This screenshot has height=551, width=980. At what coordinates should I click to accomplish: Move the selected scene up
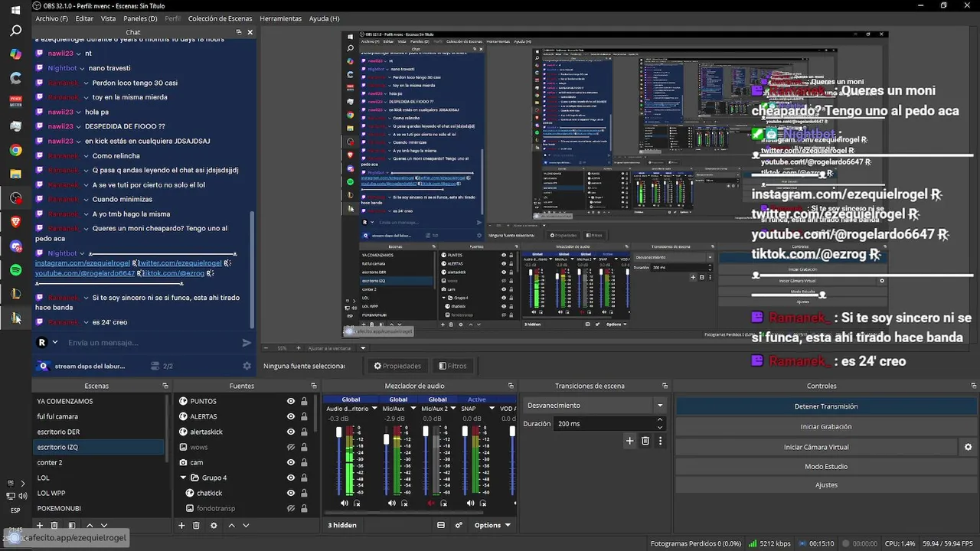[90, 526]
